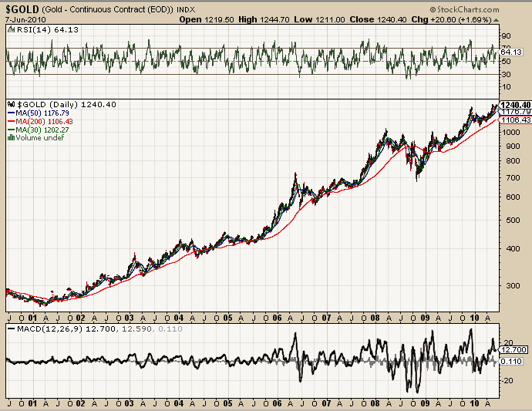
Task: Click the 'Volume undef' legend text
Action: point(39,138)
